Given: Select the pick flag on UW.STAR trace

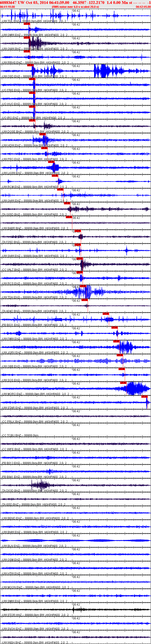Looking at the screenshot, I should [145, 397].
